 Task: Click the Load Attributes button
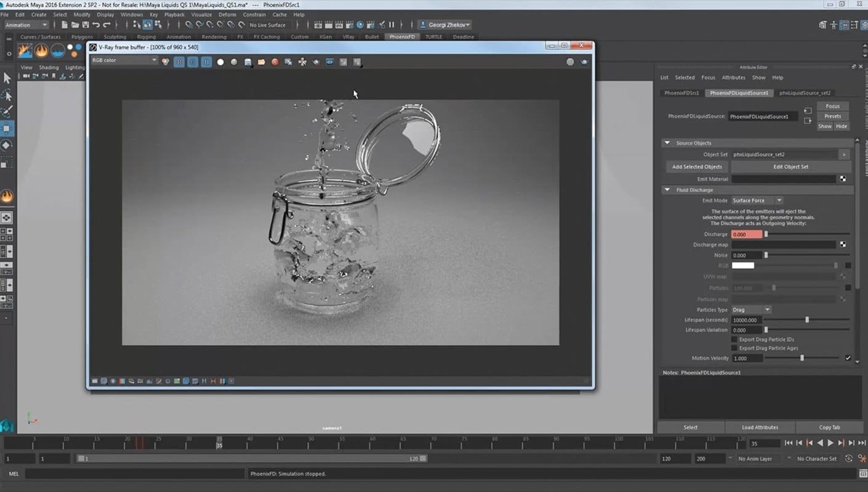tap(760, 427)
